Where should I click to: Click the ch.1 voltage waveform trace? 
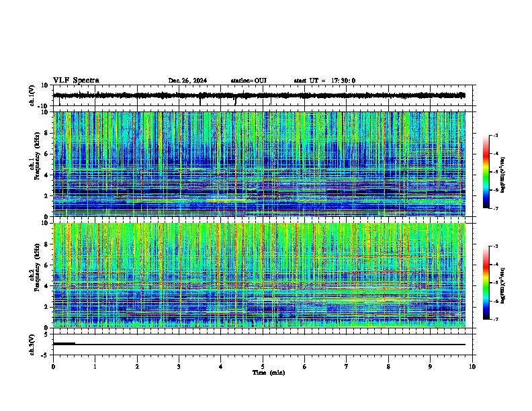(x=259, y=95)
